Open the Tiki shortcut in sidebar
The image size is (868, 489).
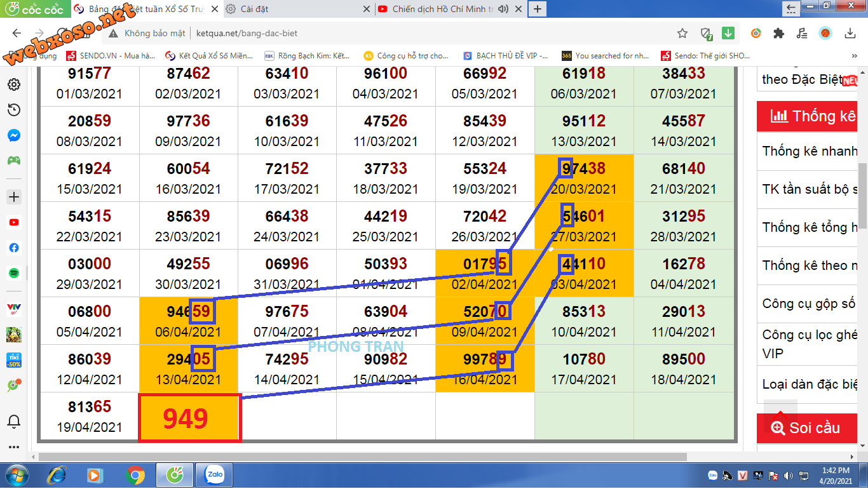(x=13, y=361)
